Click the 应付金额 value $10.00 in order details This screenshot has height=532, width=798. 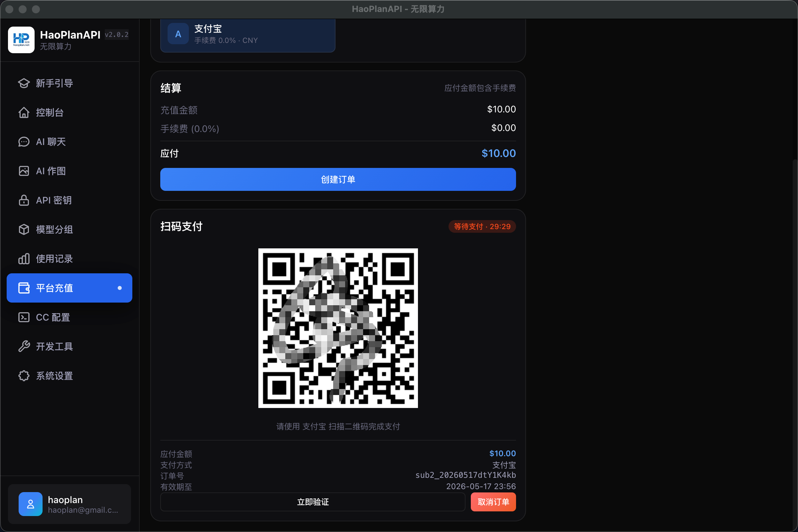pos(502,453)
